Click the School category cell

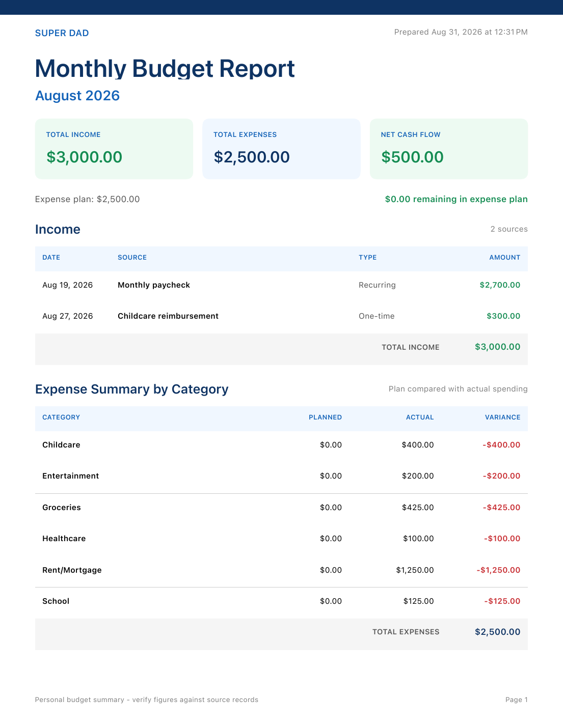pos(56,601)
